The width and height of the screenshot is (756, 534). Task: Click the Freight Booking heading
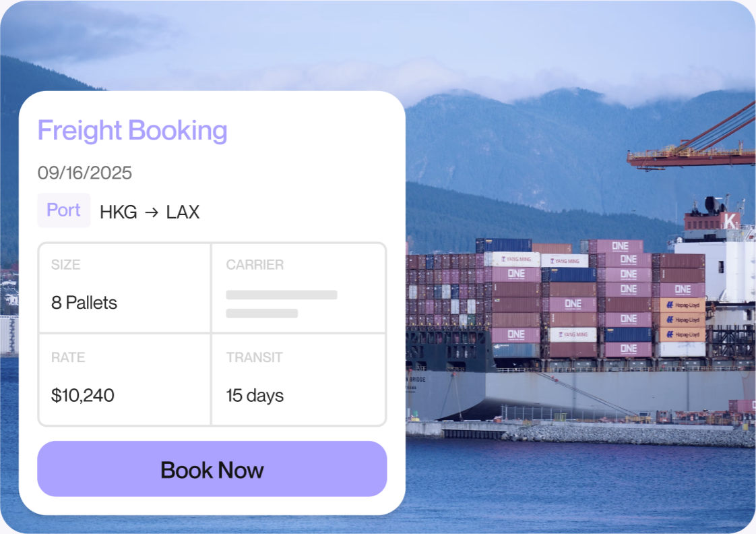tap(132, 130)
